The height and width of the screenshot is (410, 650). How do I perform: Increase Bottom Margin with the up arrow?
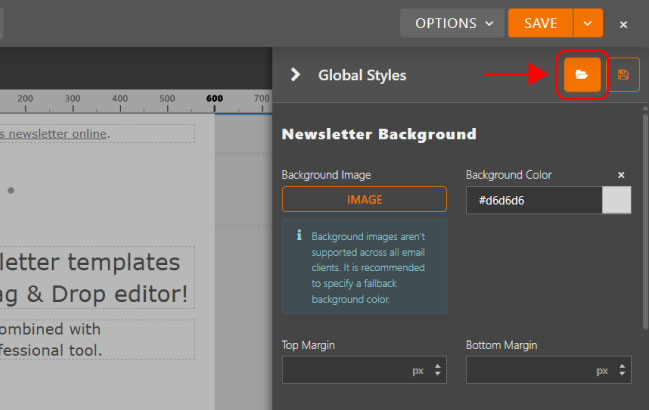tap(622, 366)
